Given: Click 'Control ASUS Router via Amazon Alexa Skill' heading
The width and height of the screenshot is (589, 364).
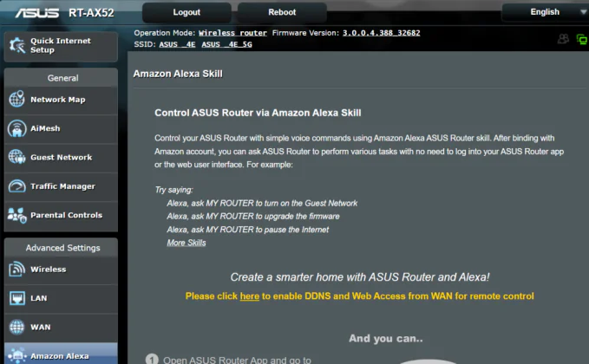Looking at the screenshot, I should coord(258,113).
